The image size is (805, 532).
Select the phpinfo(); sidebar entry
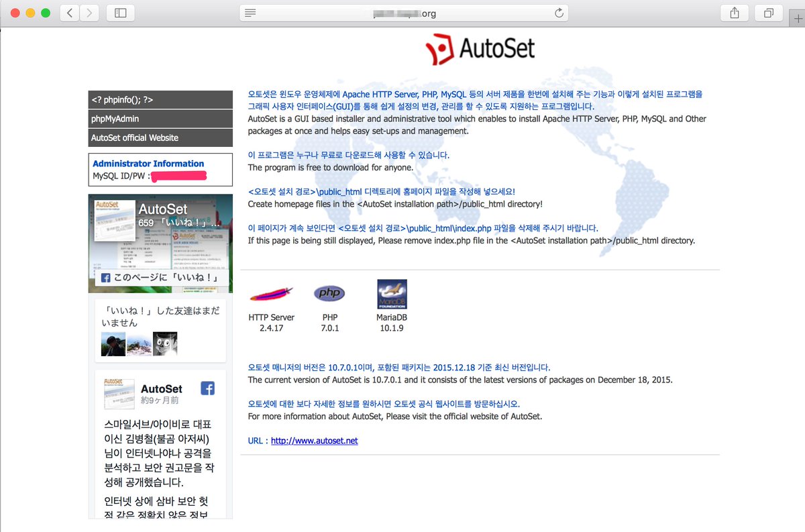[x=160, y=99]
